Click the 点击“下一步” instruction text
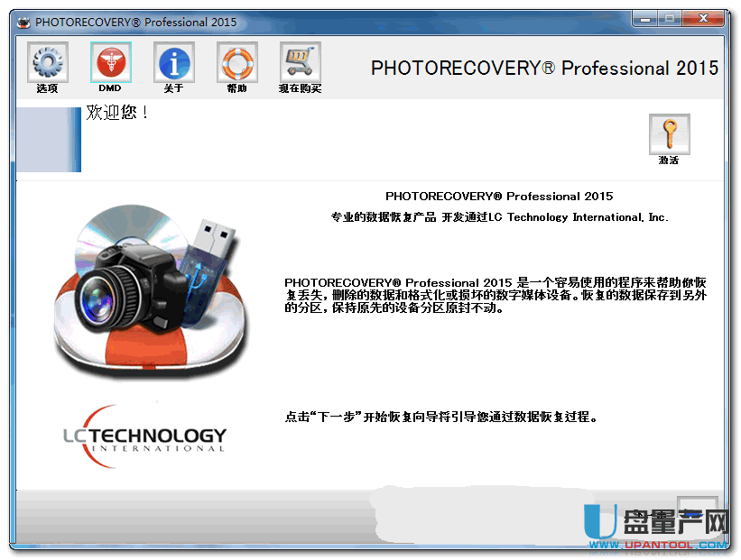The height and width of the screenshot is (560, 741). [441, 418]
